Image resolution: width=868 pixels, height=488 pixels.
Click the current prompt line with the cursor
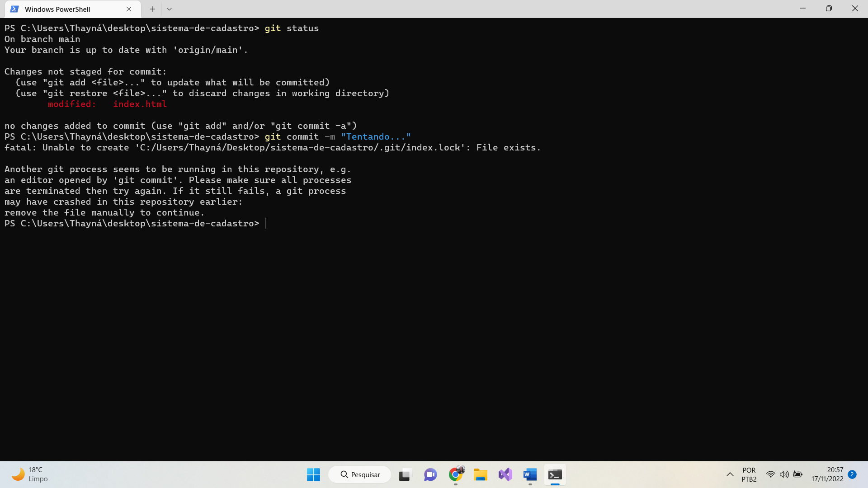[135, 224]
